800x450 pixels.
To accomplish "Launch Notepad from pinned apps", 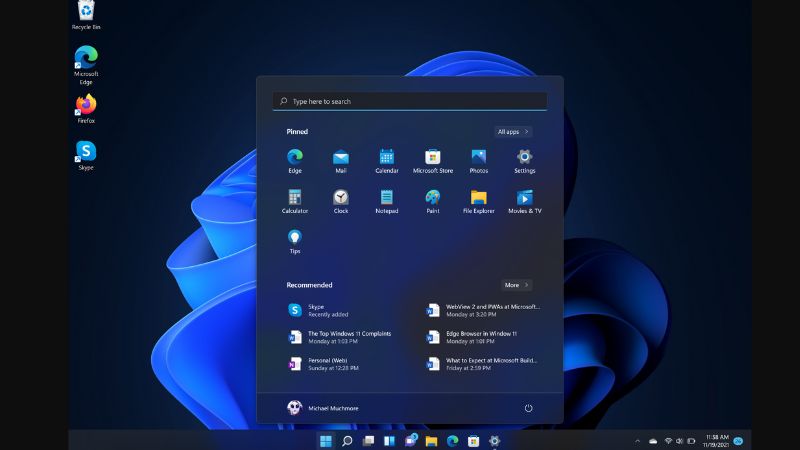I will click(x=387, y=202).
